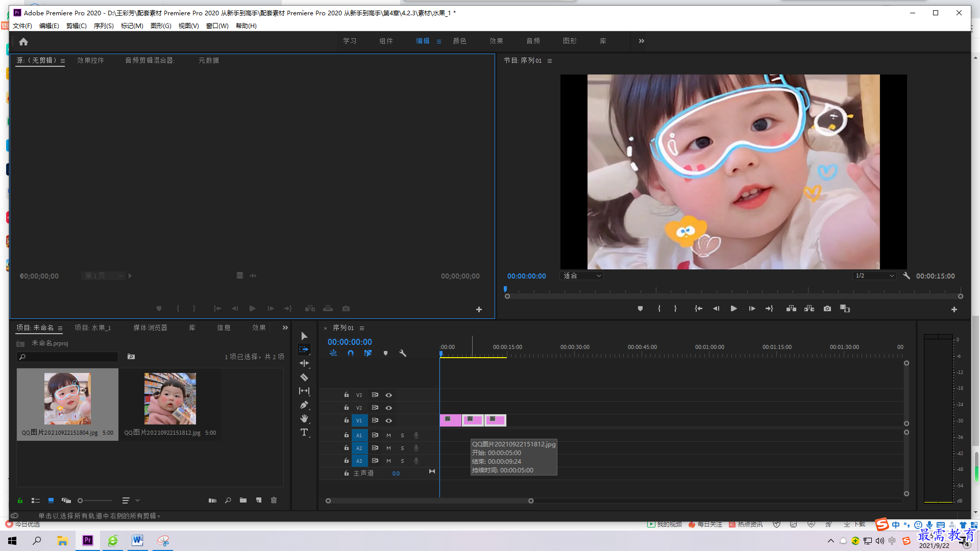980x551 pixels.
Task: Play sequence in Program monitor
Action: 733,309
